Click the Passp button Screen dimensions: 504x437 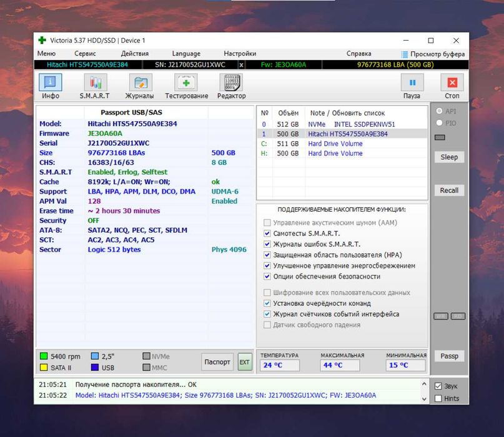pyautogui.click(x=449, y=356)
